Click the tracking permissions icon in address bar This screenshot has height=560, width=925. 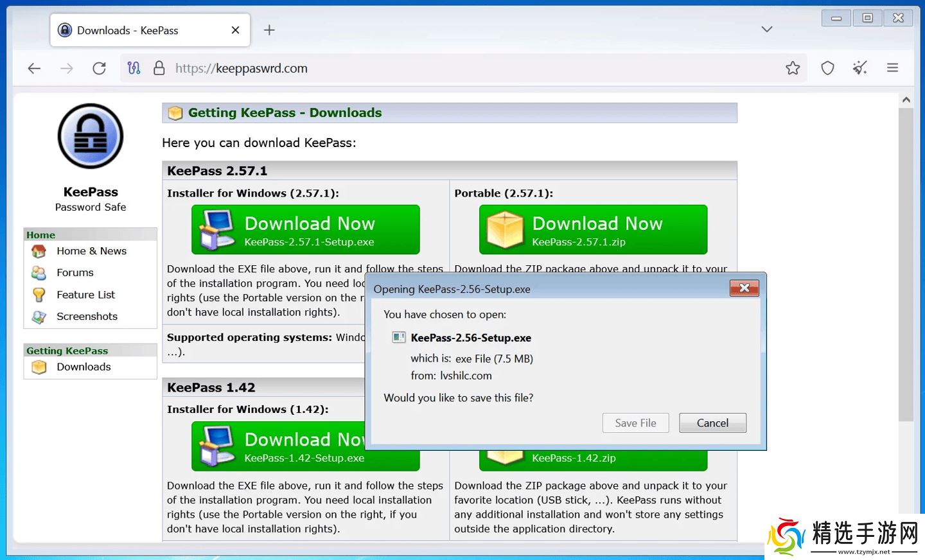click(134, 68)
